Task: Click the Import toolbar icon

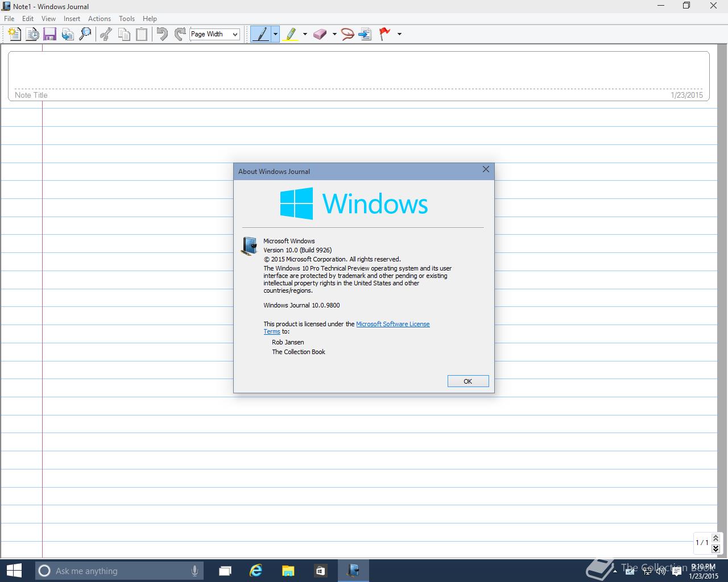Action: [x=68, y=34]
